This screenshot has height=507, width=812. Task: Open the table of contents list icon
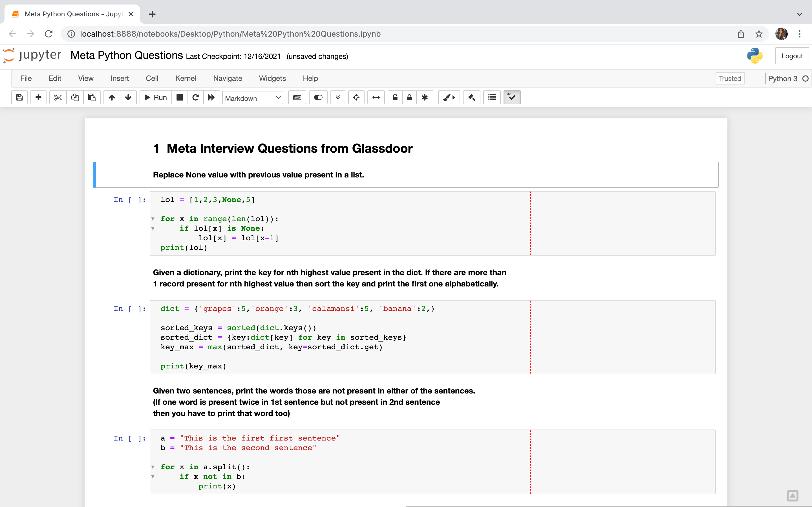[492, 97]
